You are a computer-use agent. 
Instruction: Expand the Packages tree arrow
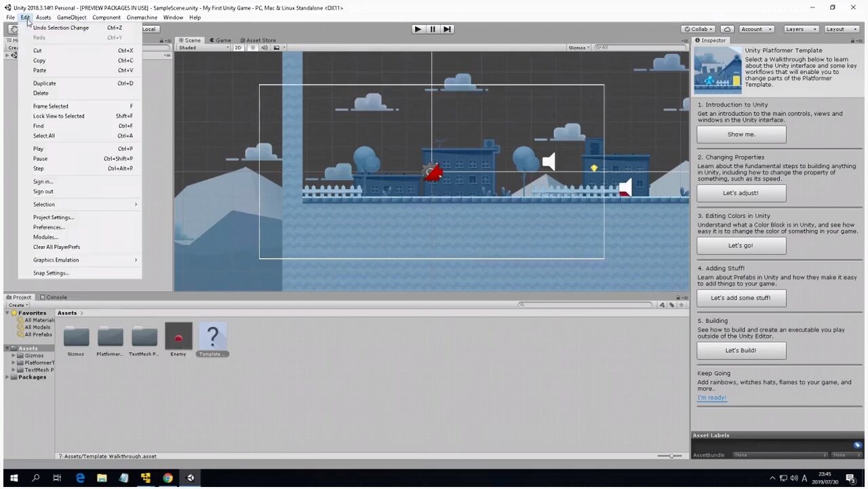click(x=8, y=377)
